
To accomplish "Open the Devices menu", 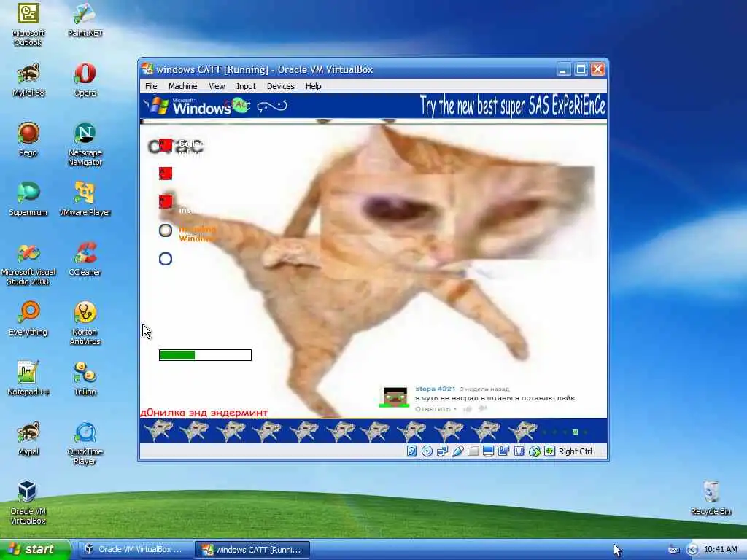I will point(280,86).
